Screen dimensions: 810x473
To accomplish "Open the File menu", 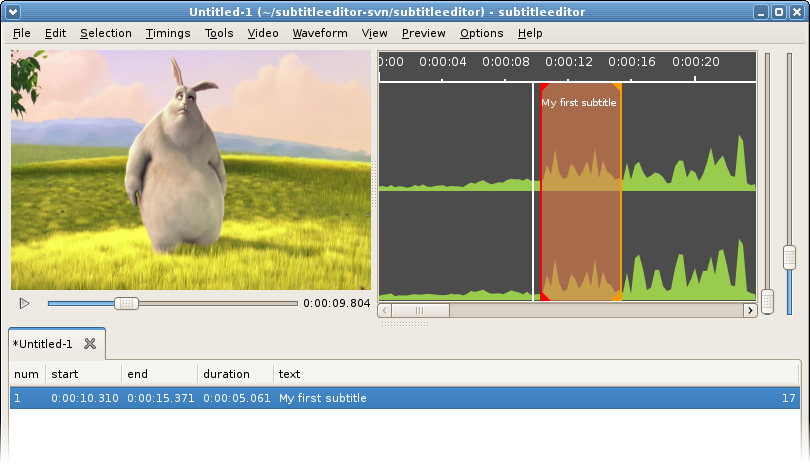I will 21,34.
